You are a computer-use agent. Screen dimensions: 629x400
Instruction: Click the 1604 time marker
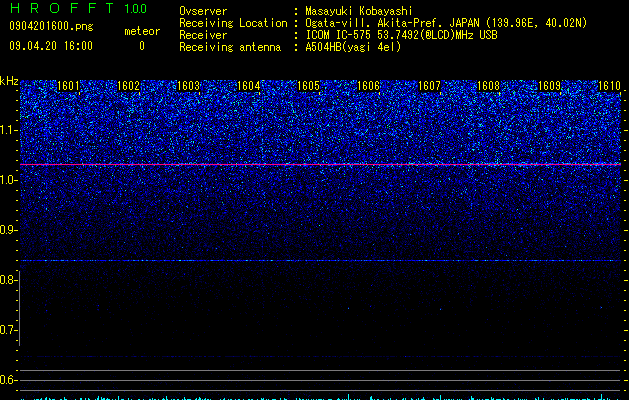click(x=249, y=86)
